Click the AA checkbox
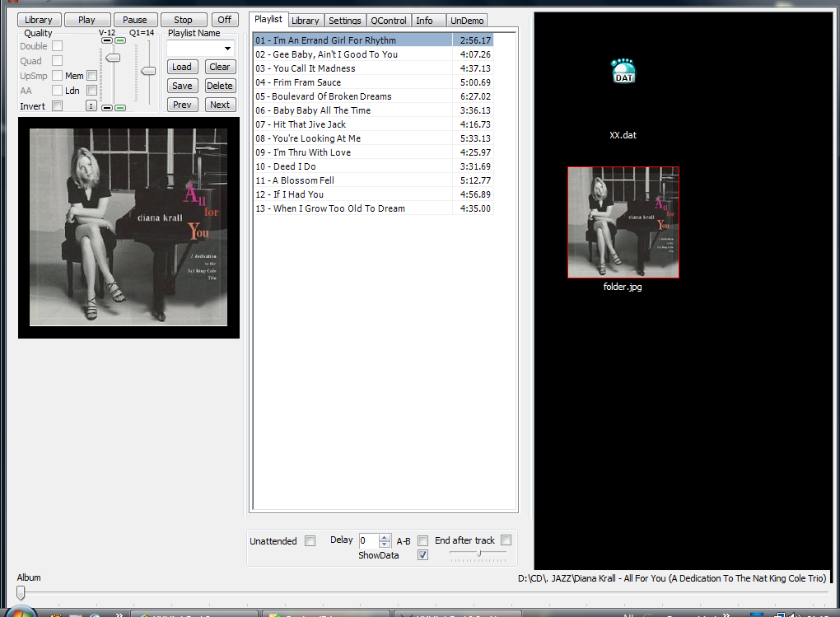 click(x=58, y=91)
